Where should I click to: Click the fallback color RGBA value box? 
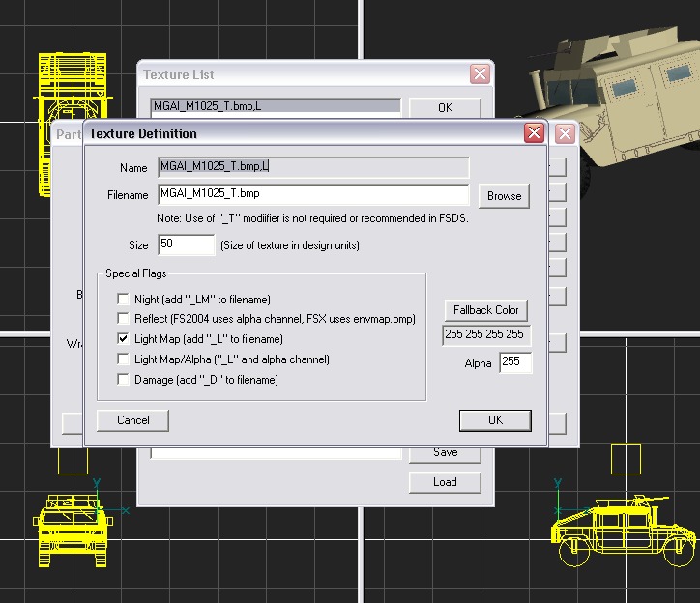(x=486, y=335)
